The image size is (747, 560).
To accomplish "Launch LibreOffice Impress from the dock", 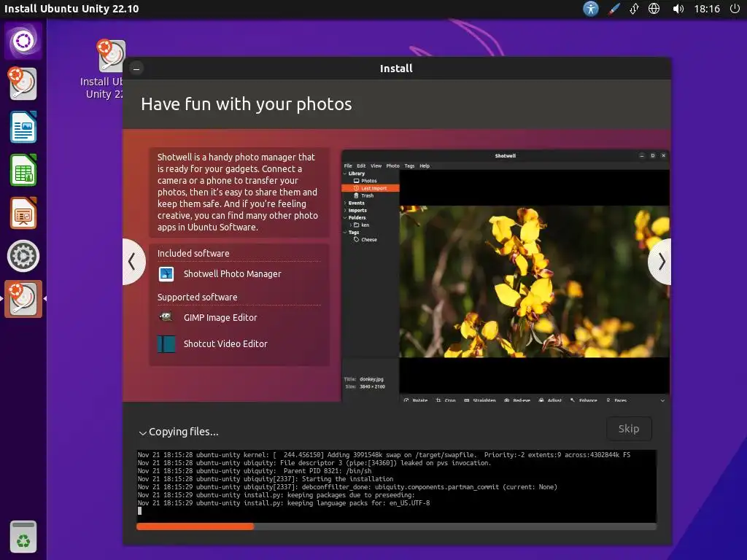I will [x=23, y=213].
